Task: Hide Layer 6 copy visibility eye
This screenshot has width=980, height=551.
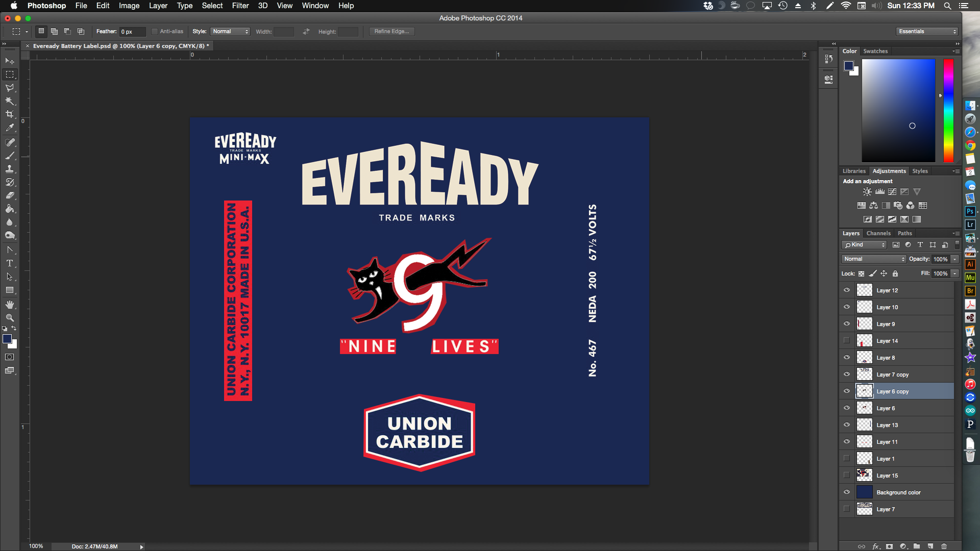Action: point(847,391)
